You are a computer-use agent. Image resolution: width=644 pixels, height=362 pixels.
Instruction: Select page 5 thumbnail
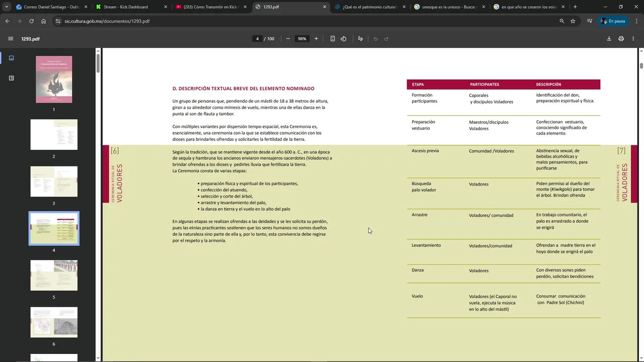pos(54,275)
